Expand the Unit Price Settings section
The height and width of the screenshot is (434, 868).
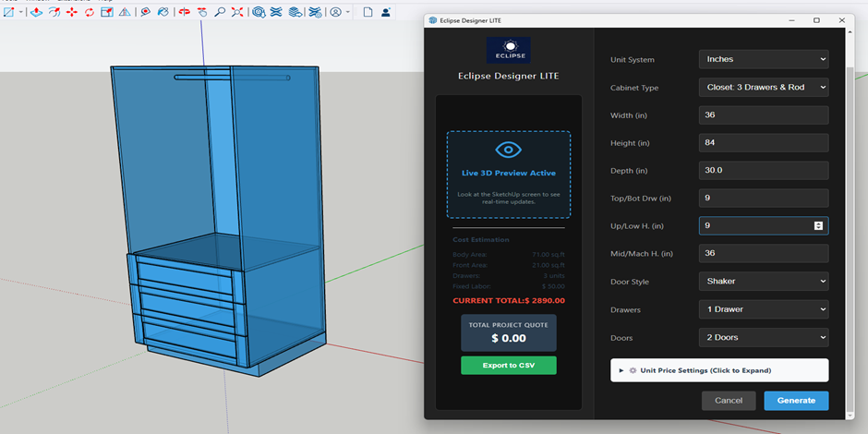point(719,370)
